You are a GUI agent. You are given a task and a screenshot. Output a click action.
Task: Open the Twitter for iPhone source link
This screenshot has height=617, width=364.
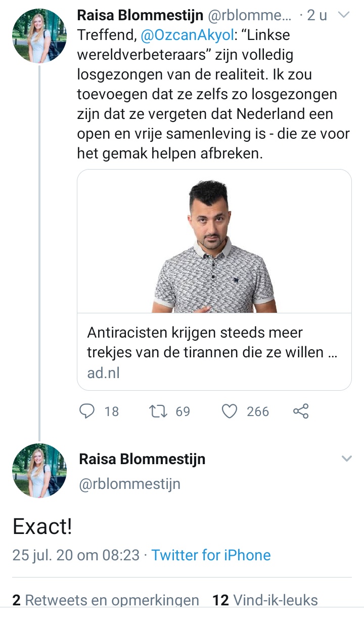tap(211, 555)
